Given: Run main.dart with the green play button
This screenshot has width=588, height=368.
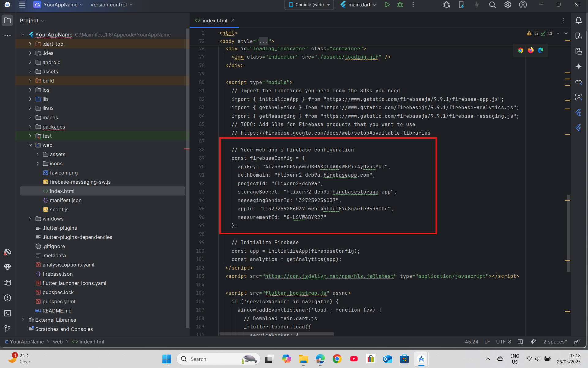Looking at the screenshot, I should coord(387,5).
